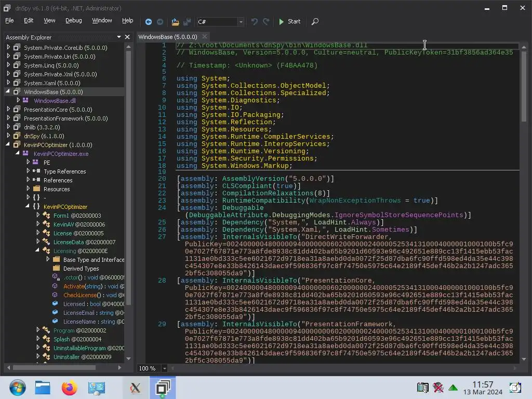Viewport: 532px width, 399px height.
Task: Select the UninstallableProgram class
Action: (x=88, y=348)
